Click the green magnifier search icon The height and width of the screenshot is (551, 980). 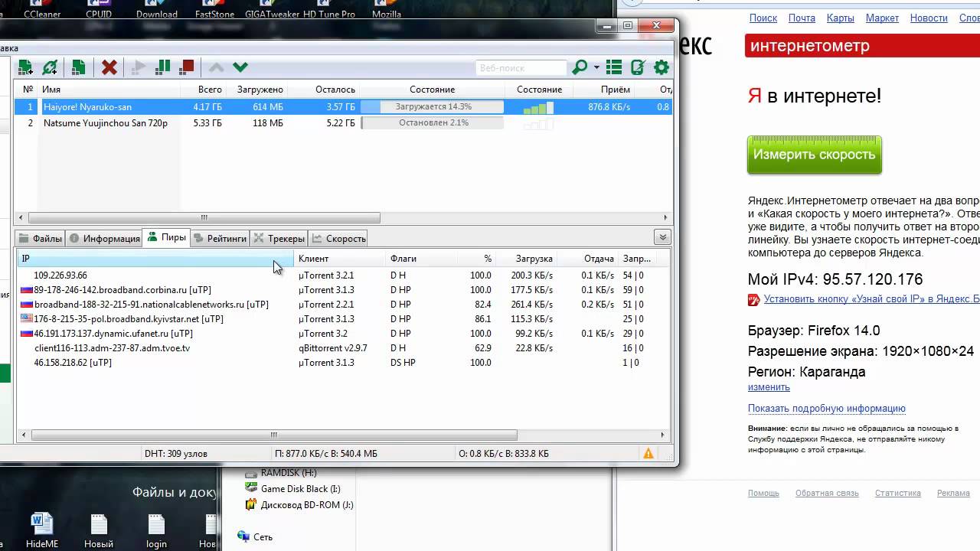click(x=580, y=67)
